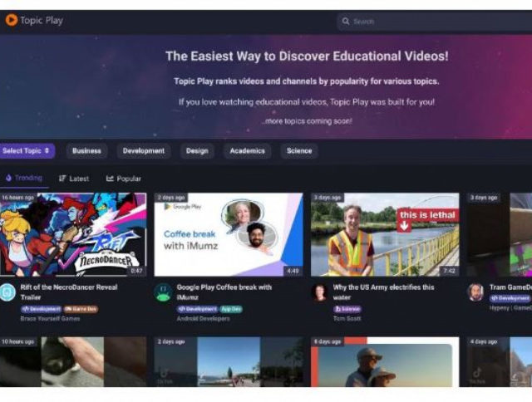Image resolution: width=532 pixels, height=402 pixels.
Task: Switch to the Trending tab
Action: coord(24,179)
